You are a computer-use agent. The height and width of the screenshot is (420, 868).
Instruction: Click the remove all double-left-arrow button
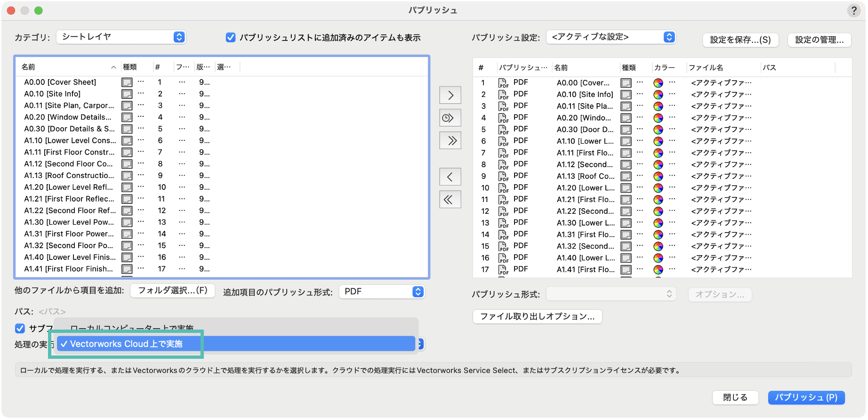coord(450,200)
